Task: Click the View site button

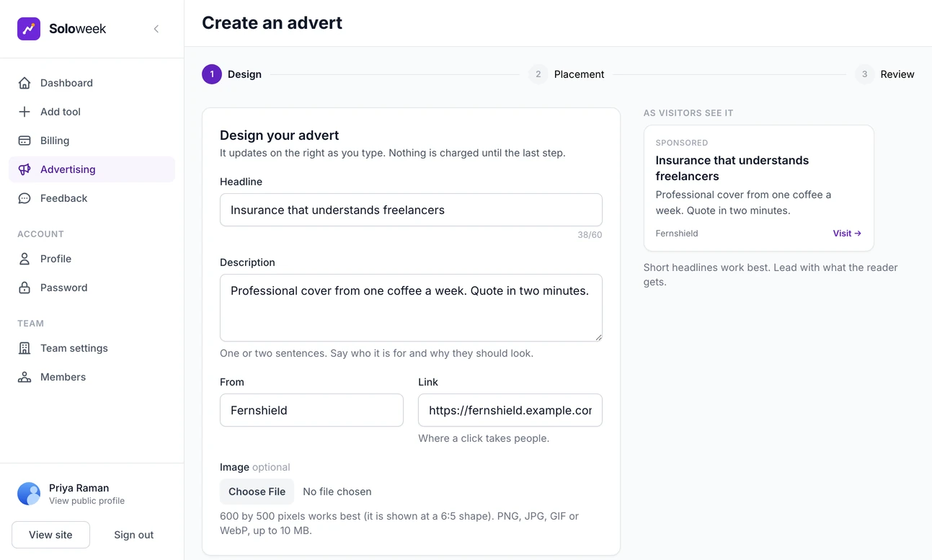Action: click(50, 535)
